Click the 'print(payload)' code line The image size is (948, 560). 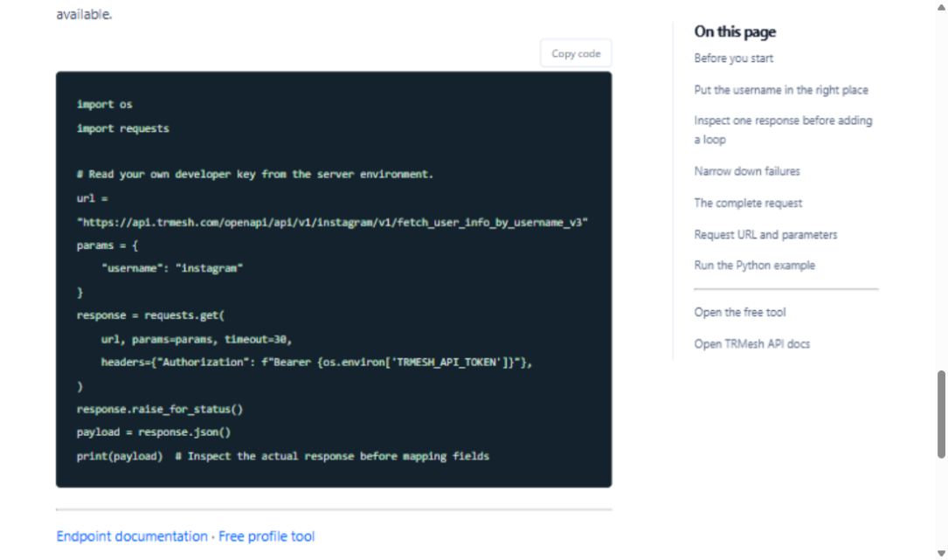[282, 457]
